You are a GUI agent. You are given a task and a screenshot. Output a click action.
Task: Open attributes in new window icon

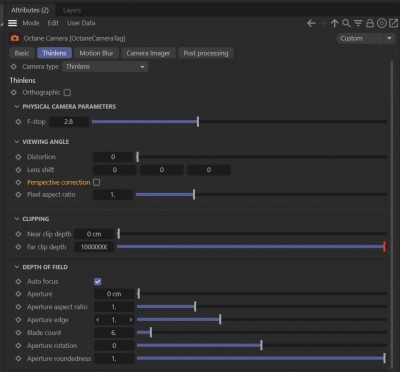click(393, 23)
